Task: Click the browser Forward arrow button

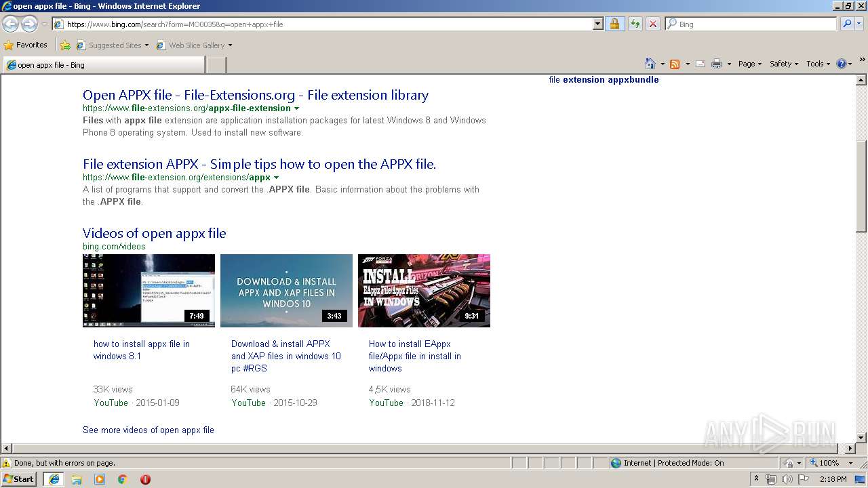Action: pyautogui.click(x=29, y=24)
